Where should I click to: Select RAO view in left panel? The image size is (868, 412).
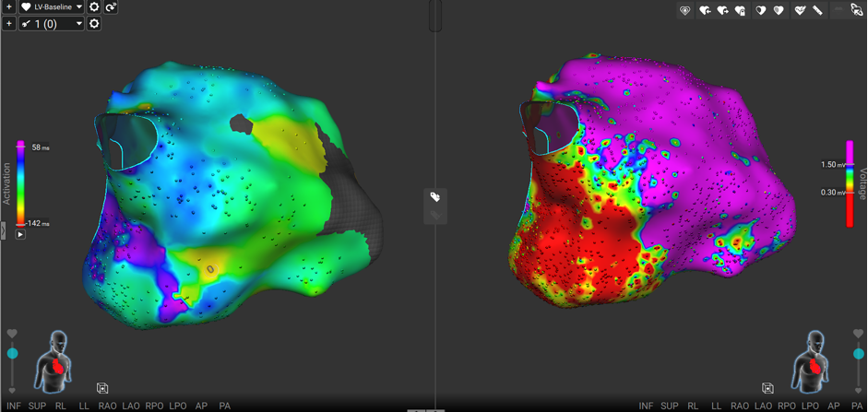pos(108,406)
